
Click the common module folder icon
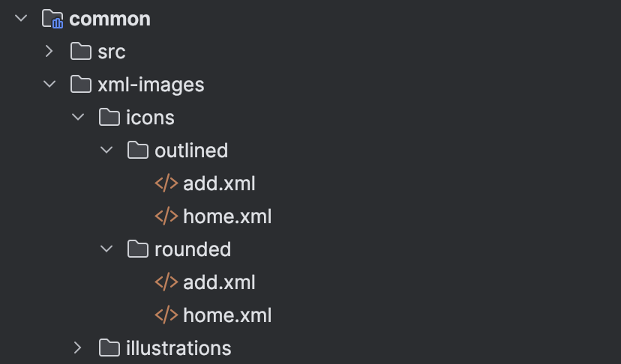coord(52,19)
